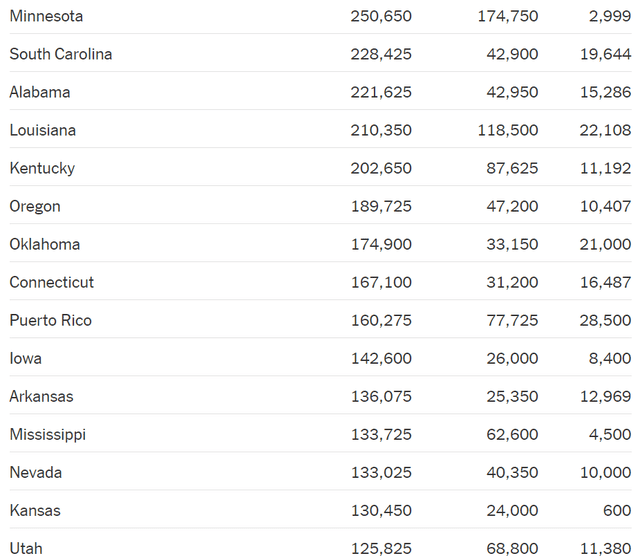Click the Mississippi row label
The width and height of the screenshot is (640, 556).
coord(48,435)
